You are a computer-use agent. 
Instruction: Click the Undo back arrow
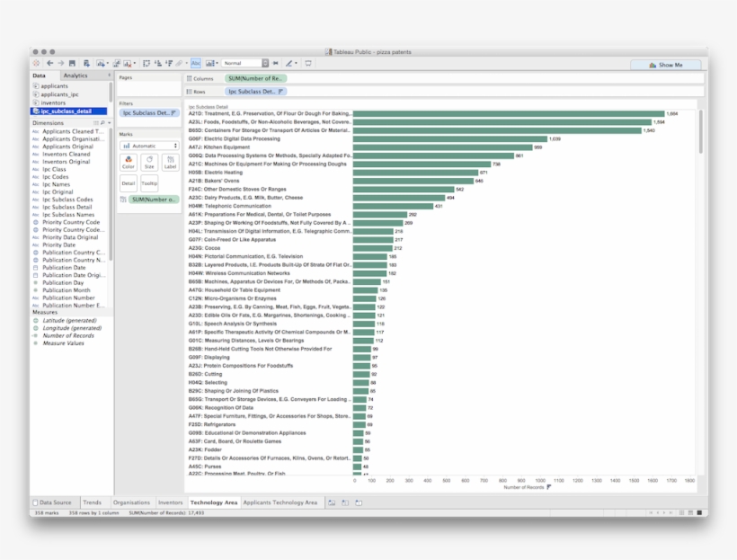49,64
